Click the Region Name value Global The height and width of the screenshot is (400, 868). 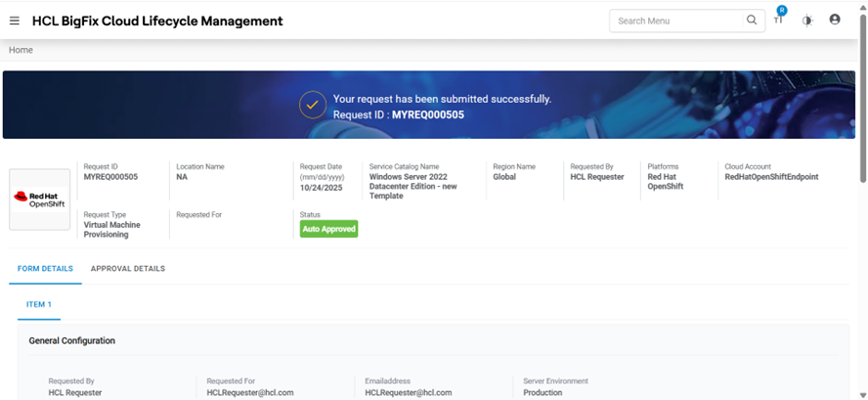(x=504, y=177)
